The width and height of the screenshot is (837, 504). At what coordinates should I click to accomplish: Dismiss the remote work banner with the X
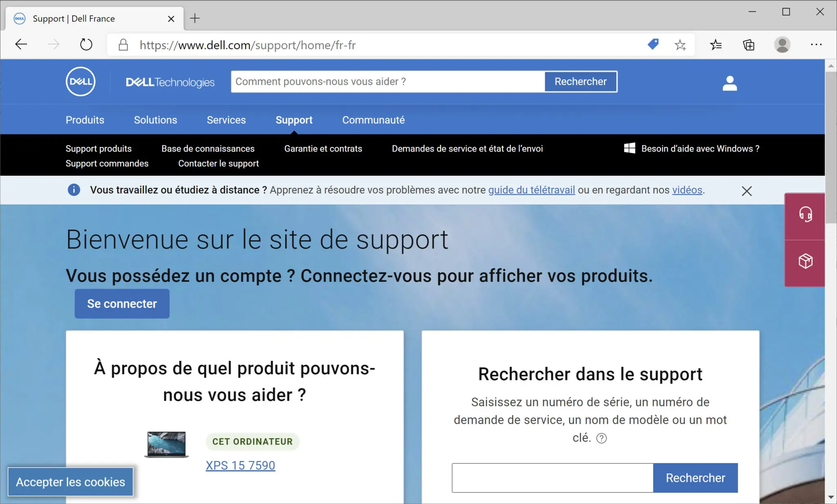[x=747, y=191]
